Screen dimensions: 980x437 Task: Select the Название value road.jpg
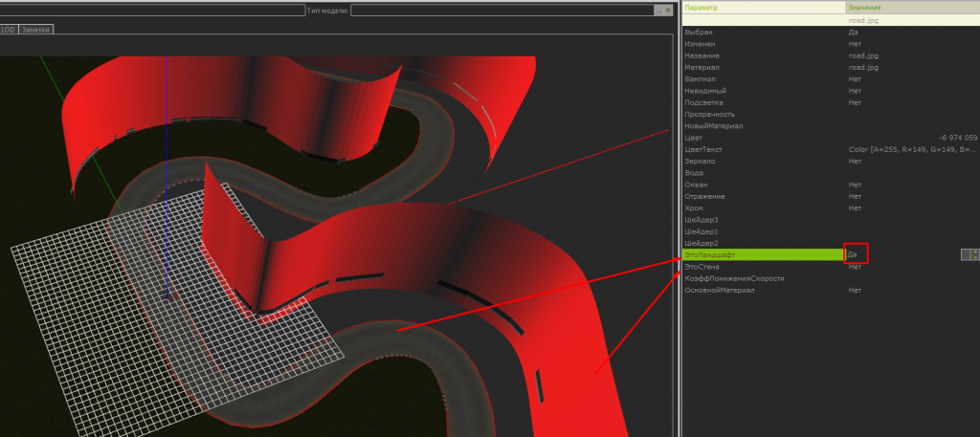(863, 55)
